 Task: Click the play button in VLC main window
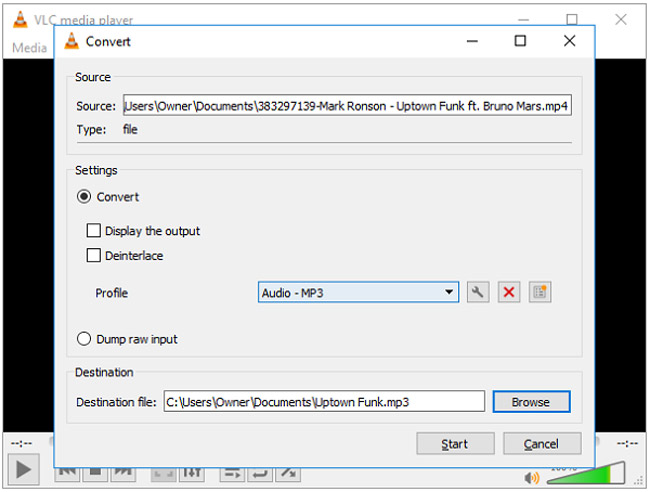pos(23,470)
